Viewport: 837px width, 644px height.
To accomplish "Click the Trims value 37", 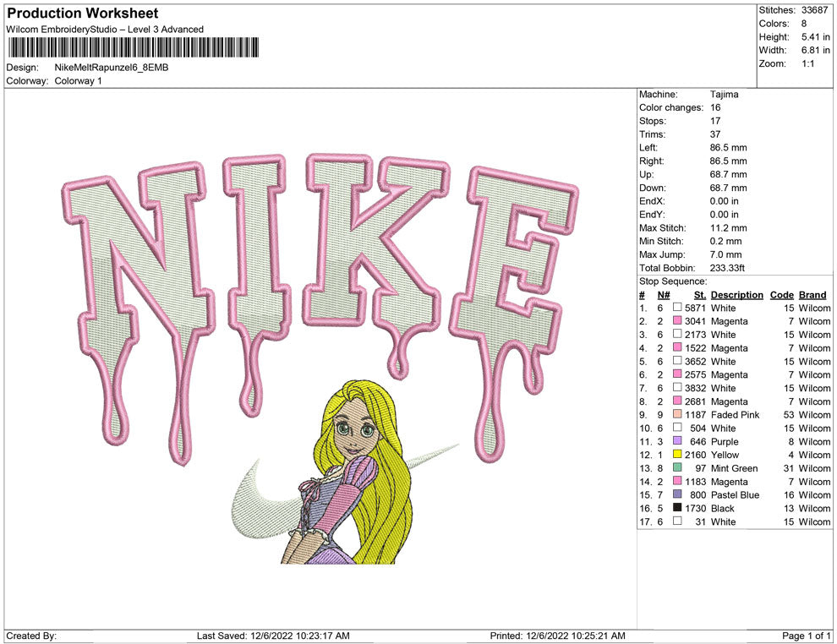I will (715, 134).
